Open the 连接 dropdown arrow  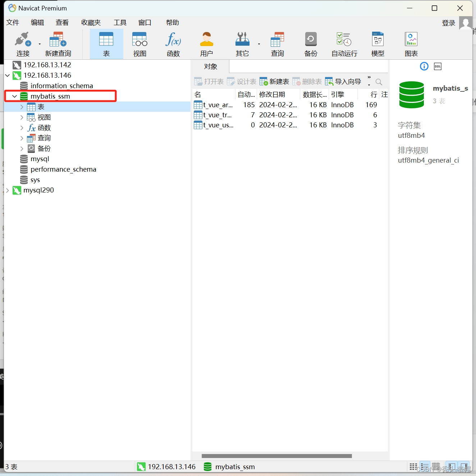(40, 44)
